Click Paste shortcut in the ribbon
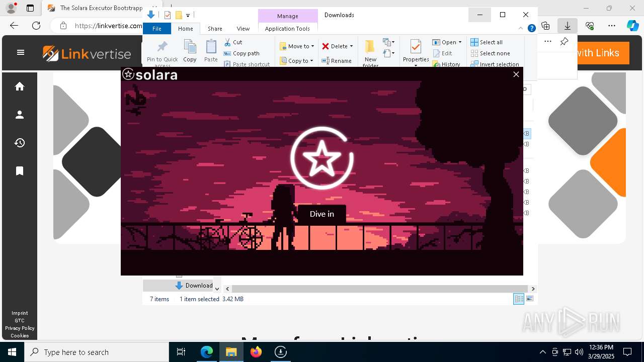This screenshot has width=644, height=362. click(247, 64)
